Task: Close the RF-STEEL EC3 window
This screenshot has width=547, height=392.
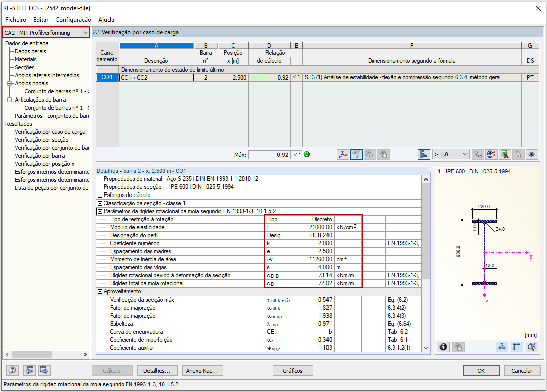Action: pyautogui.click(x=538, y=8)
